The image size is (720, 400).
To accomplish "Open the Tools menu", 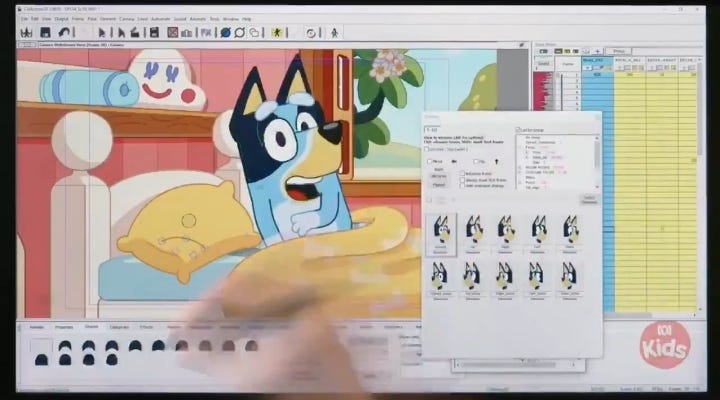I will coord(214,19).
